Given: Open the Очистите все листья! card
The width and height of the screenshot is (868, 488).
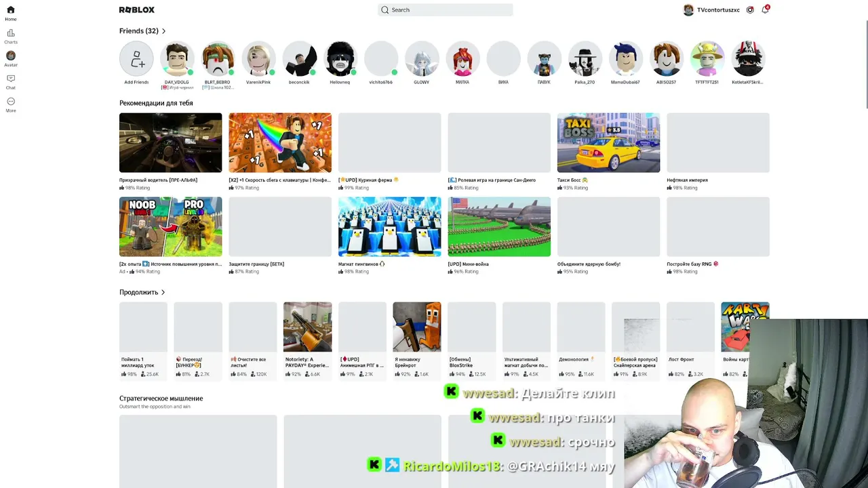Looking at the screenshot, I should coord(253,340).
